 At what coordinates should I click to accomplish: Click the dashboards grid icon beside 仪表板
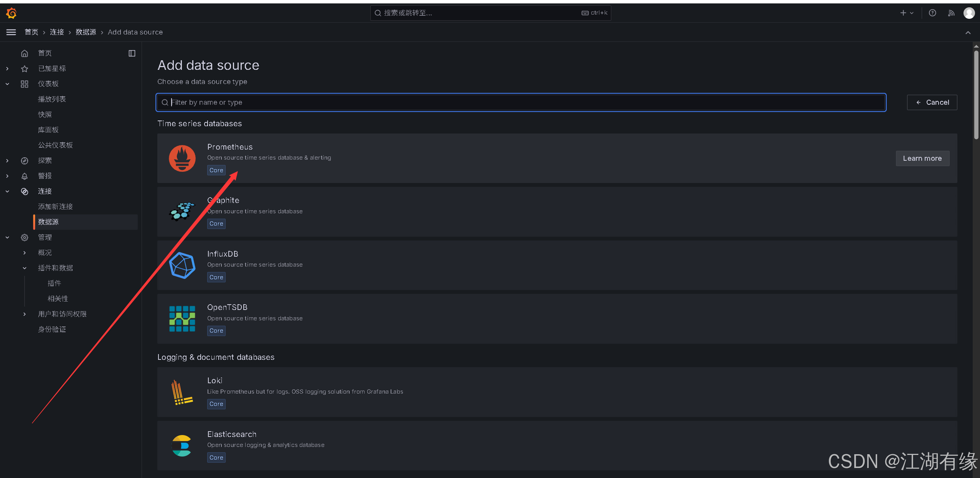tap(25, 84)
